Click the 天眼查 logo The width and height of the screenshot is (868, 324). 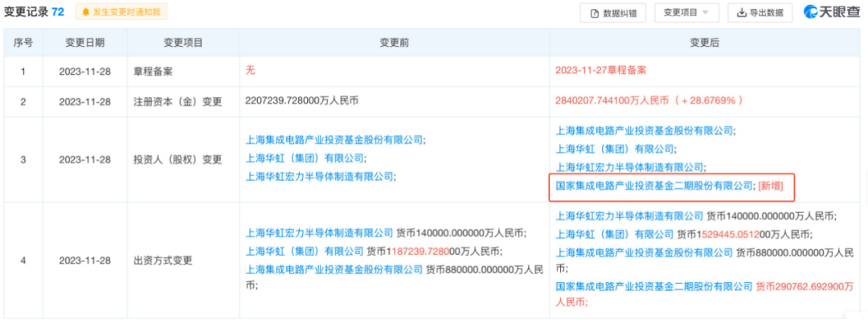[833, 13]
